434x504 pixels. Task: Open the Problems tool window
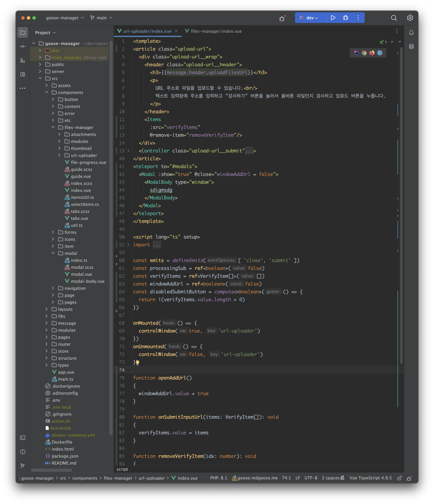pos(23,452)
